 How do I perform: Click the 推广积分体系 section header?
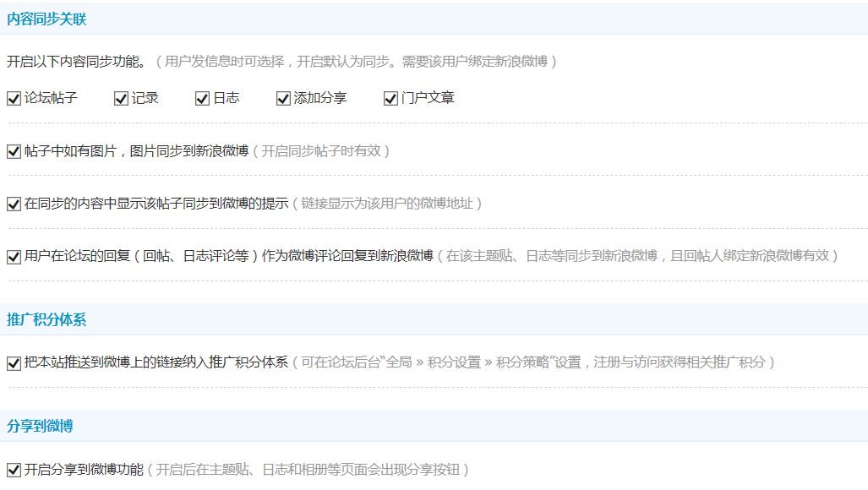46,320
